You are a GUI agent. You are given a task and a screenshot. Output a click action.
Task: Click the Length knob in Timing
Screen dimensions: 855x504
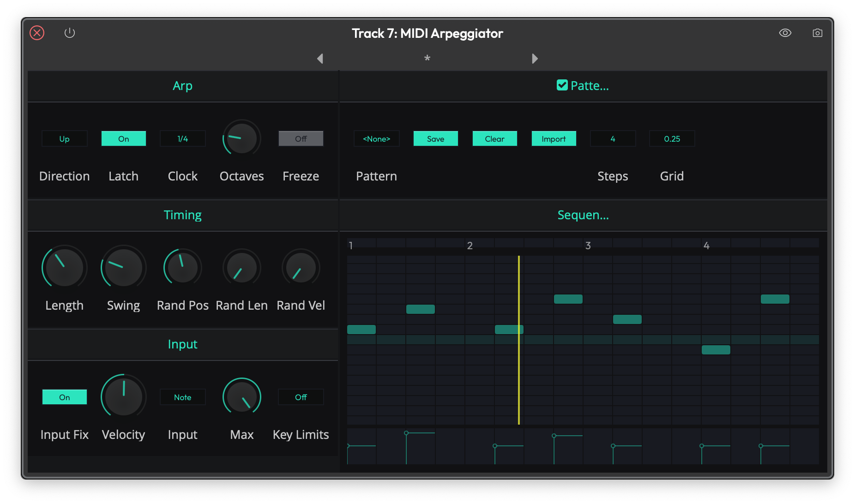65,268
